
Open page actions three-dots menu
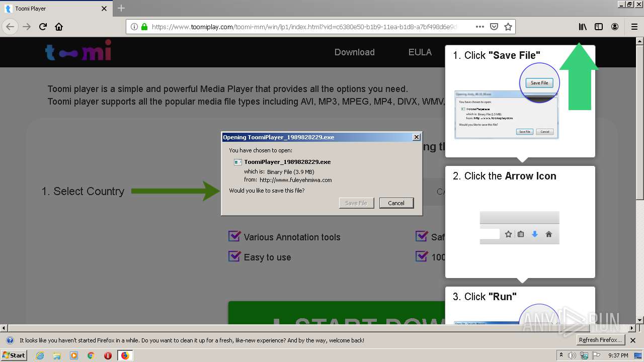(480, 27)
